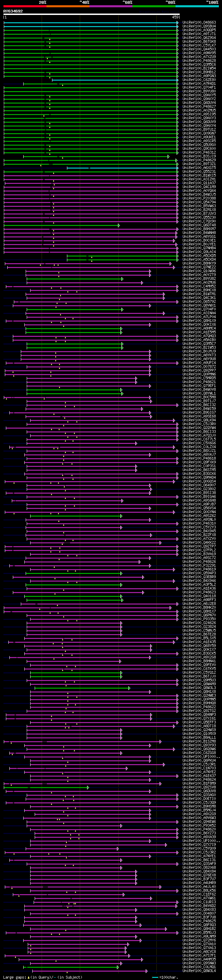222x980 pixels.
Task: Select hit UniRef100_P48628
Action: pyautogui.click(x=199, y=60)
